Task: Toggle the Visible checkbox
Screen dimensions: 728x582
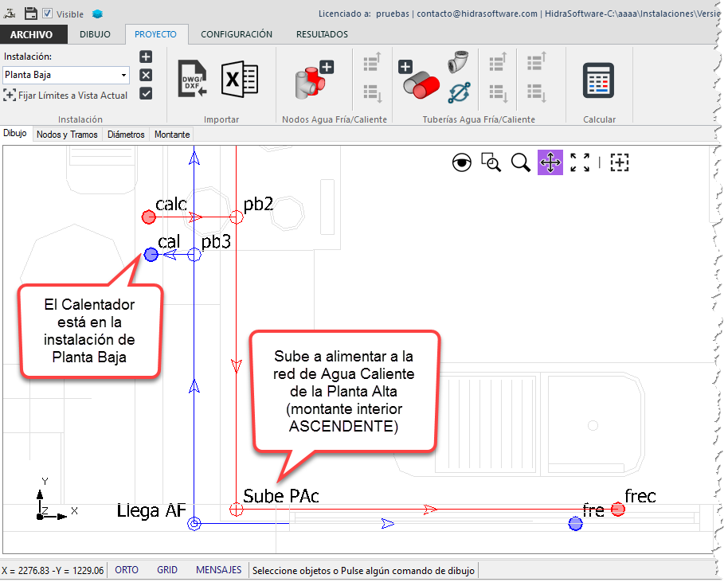Action: coord(48,14)
